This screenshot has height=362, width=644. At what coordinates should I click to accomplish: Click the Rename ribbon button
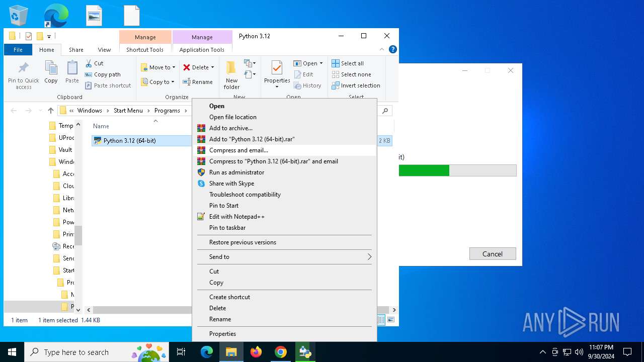pos(198,82)
